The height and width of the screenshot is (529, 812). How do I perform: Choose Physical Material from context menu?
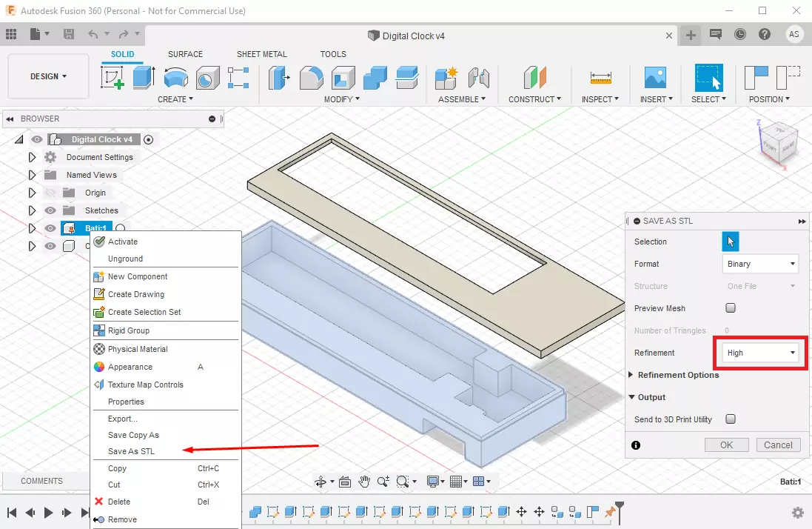(x=165, y=349)
